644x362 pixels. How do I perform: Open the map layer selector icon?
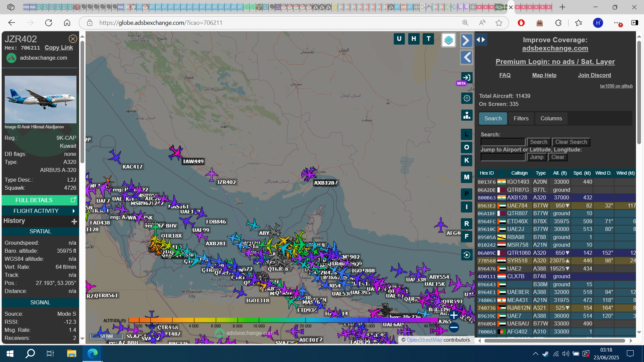point(448,40)
